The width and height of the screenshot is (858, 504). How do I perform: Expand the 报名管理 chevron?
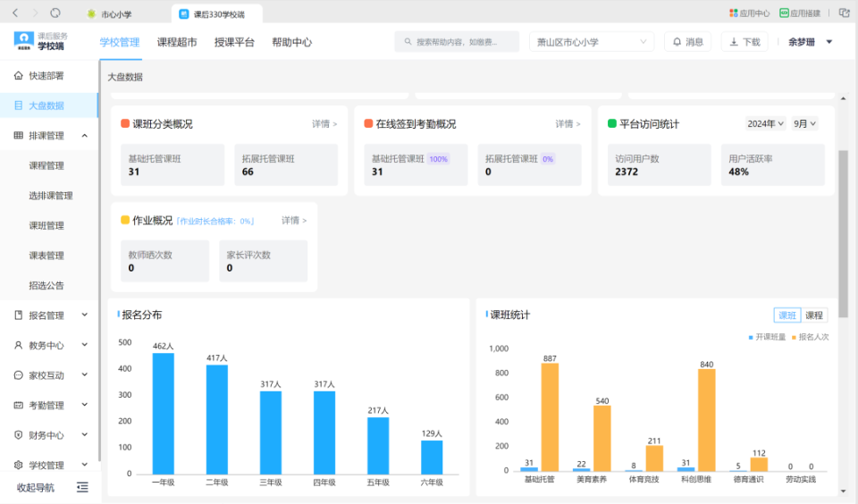pyautogui.click(x=84, y=315)
